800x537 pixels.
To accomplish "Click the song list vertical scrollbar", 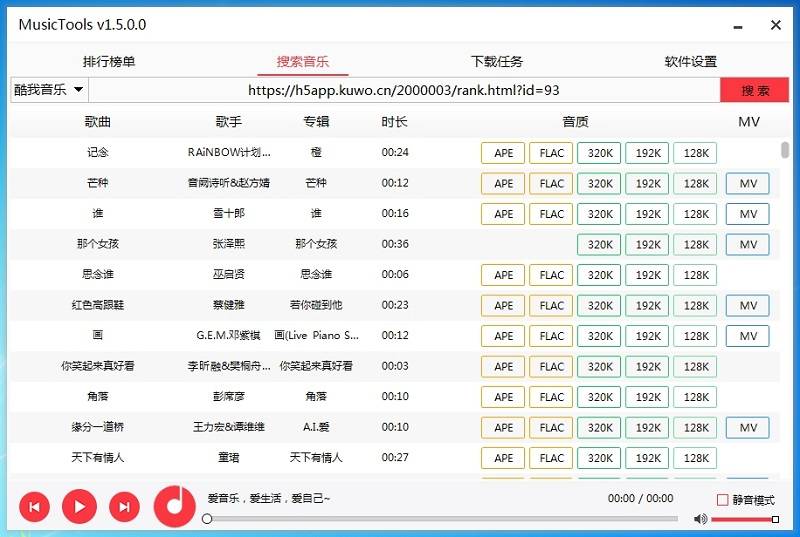I will [785, 151].
